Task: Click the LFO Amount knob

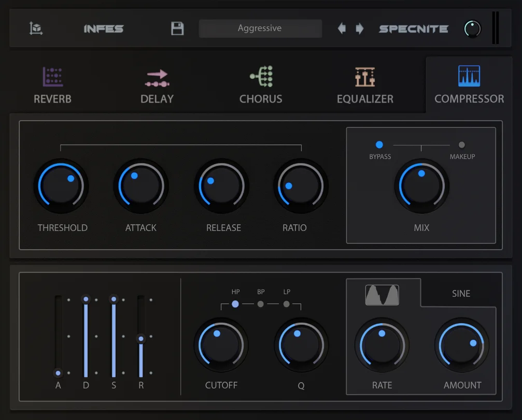Action: pyautogui.click(x=462, y=345)
